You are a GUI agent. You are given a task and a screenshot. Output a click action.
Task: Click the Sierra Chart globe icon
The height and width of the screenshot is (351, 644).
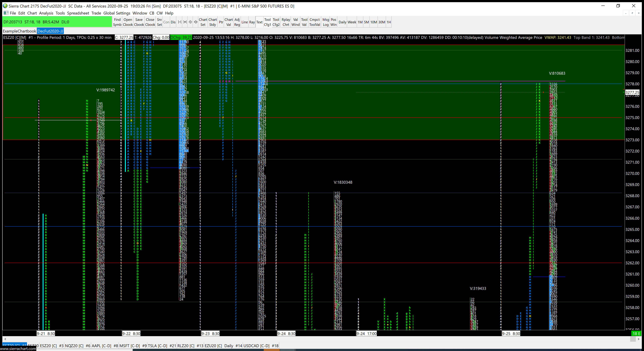coord(5,6)
